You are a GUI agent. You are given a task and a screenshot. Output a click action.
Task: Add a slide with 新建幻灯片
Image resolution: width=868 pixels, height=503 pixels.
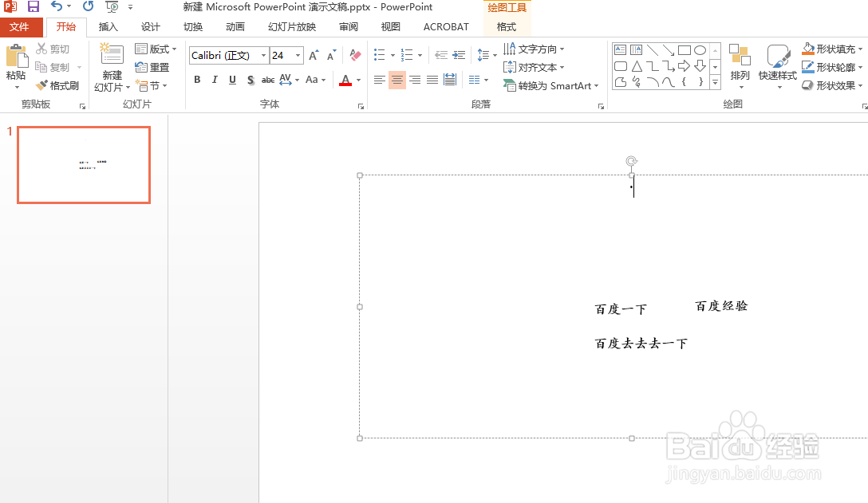(112, 67)
